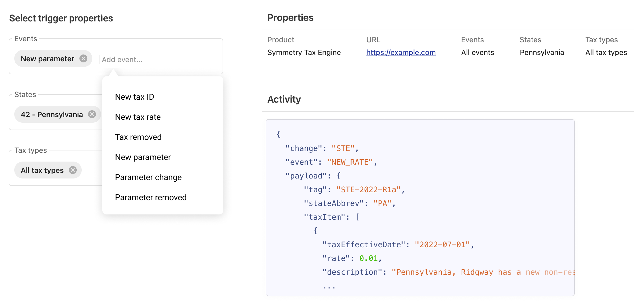Click the Symmetry Tax Engine product value
Screen dimensions: 644x307
point(304,52)
